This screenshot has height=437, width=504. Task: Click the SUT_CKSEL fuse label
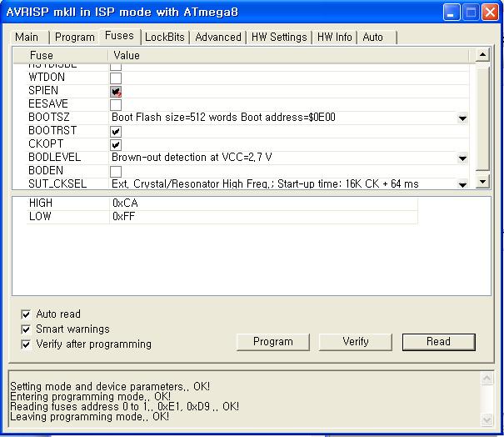click(57, 183)
